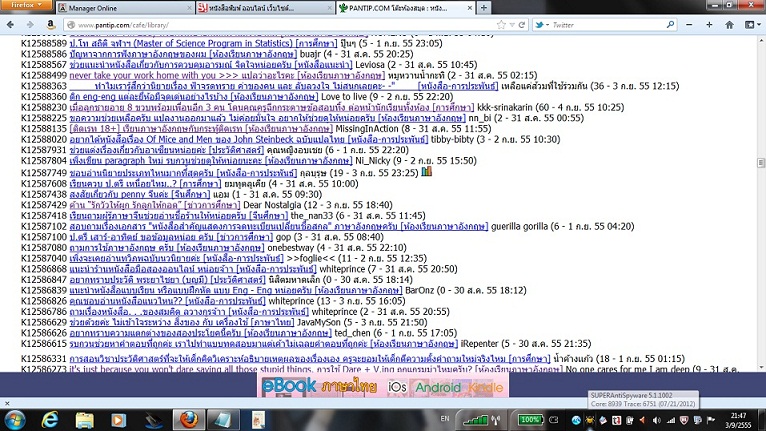Go to the Firefox home page
Screen dimensions: 766x431
pos(729,24)
